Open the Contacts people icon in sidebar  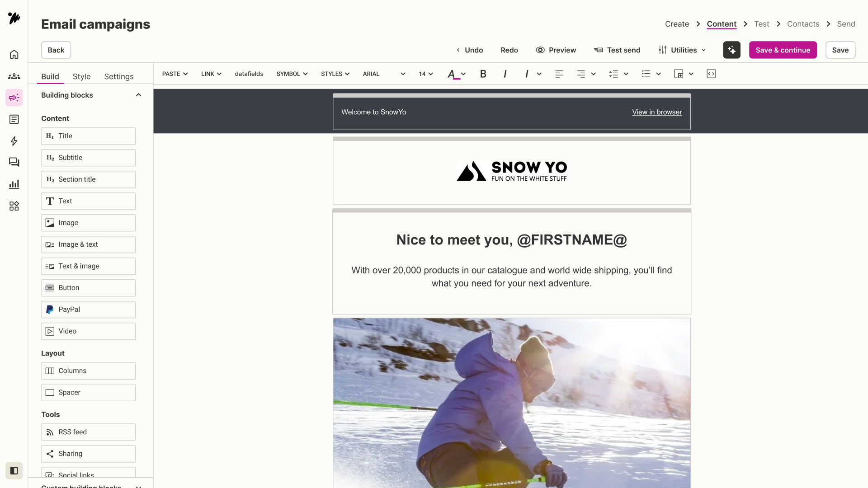click(14, 76)
